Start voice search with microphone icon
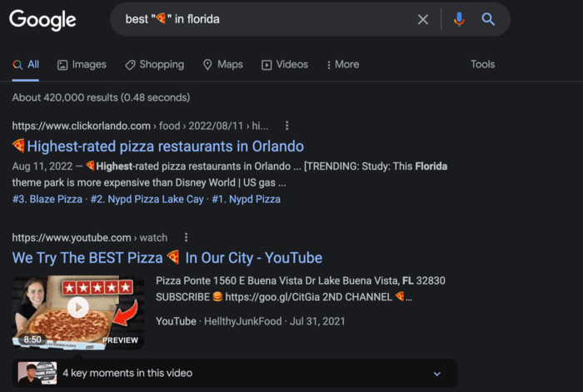The width and height of the screenshot is (583, 392). 459,19
